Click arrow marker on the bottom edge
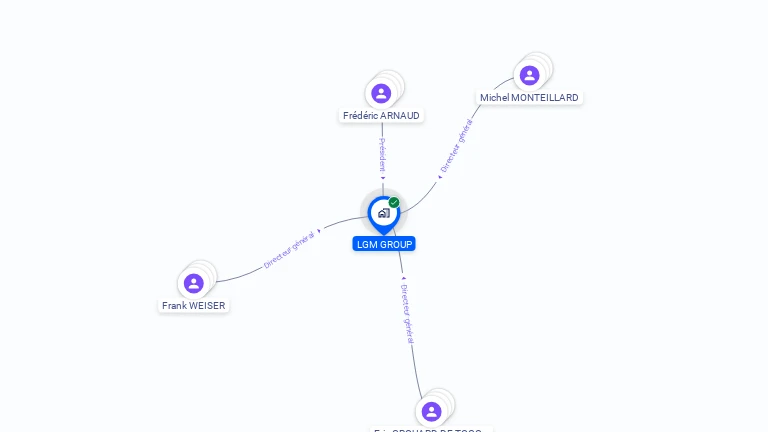 (403, 278)
